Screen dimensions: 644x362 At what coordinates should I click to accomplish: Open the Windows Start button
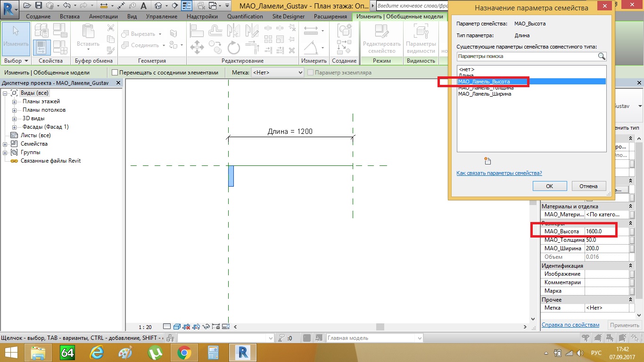tap(11, 353)
